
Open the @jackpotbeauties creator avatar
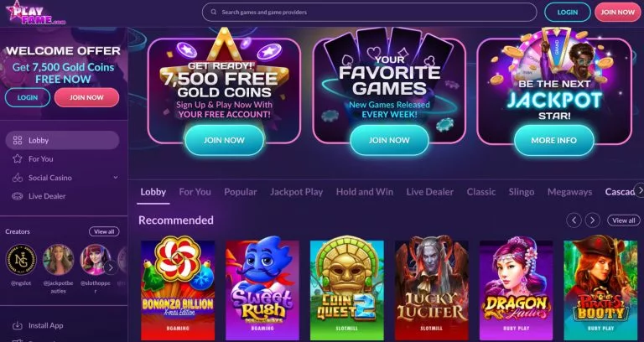click(x=59, y=260)
